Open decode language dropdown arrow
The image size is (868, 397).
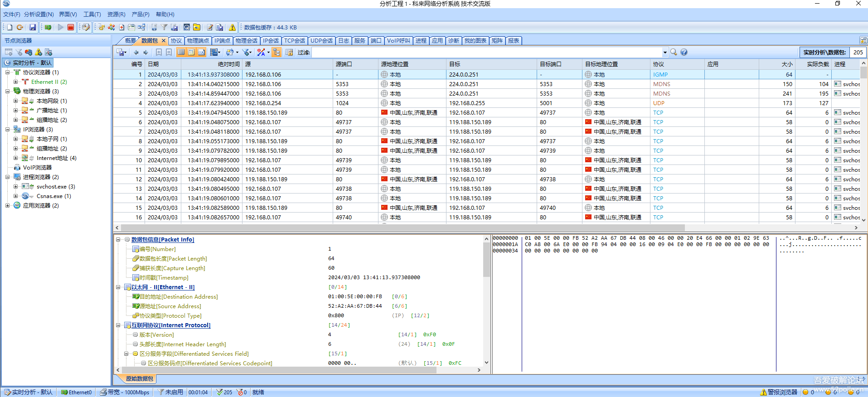point(268,52)
